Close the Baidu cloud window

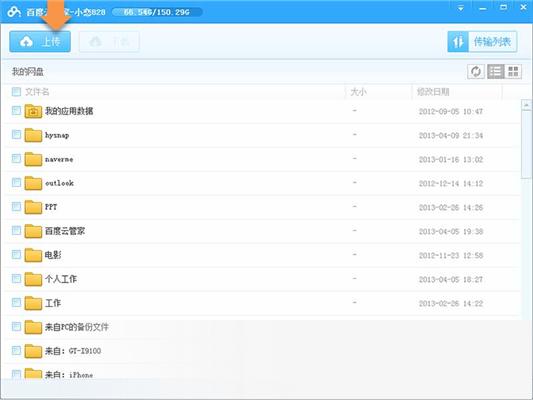pyautogui.click(x=523, y=7)
